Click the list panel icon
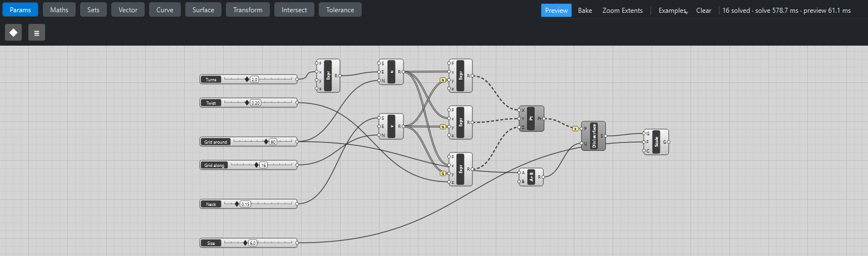 (x=37, y=32)
